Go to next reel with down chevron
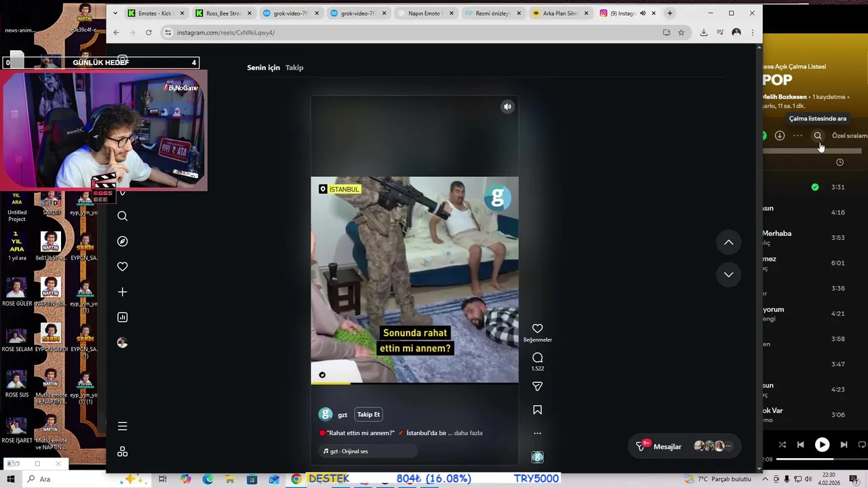This screenshot has height=488, width=868. click(728, 274)
